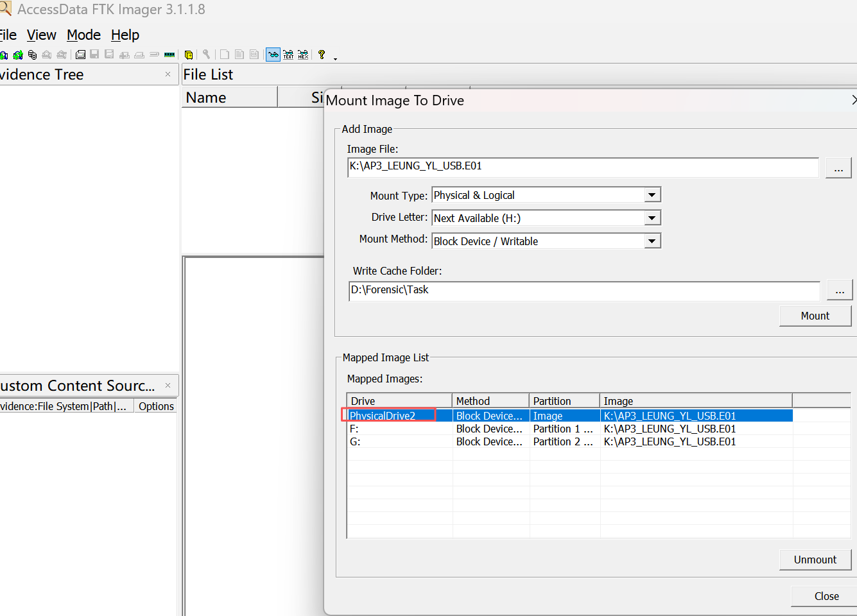Toggle the TEXT view mode icon
The width and height of the screenshot is (857, 616).
[288, 55]
